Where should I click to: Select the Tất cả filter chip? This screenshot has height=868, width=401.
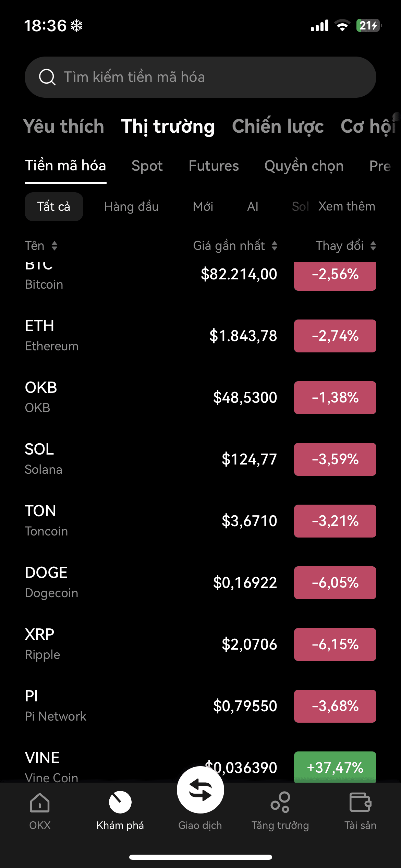click(54, 207)
